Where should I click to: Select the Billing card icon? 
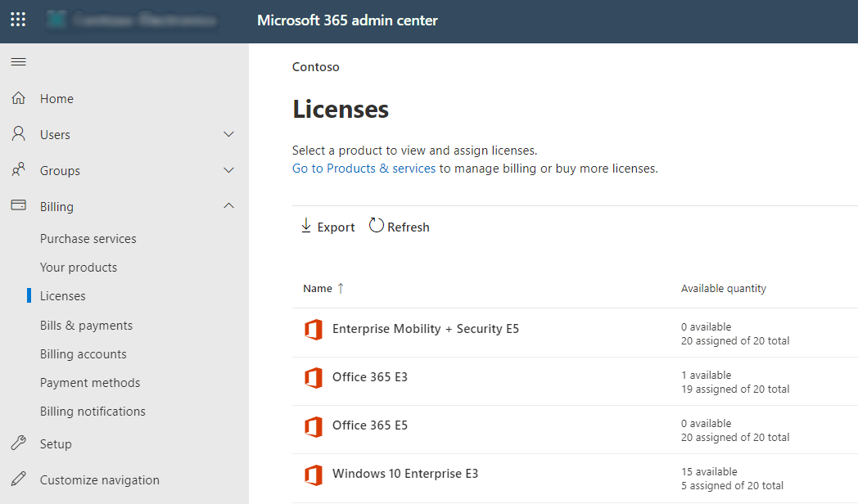[x=17, y=205]
